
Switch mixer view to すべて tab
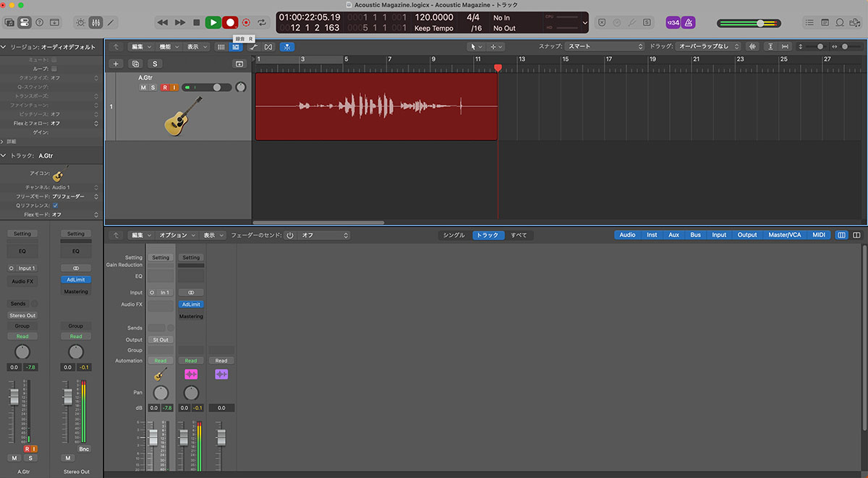point(519,235)
